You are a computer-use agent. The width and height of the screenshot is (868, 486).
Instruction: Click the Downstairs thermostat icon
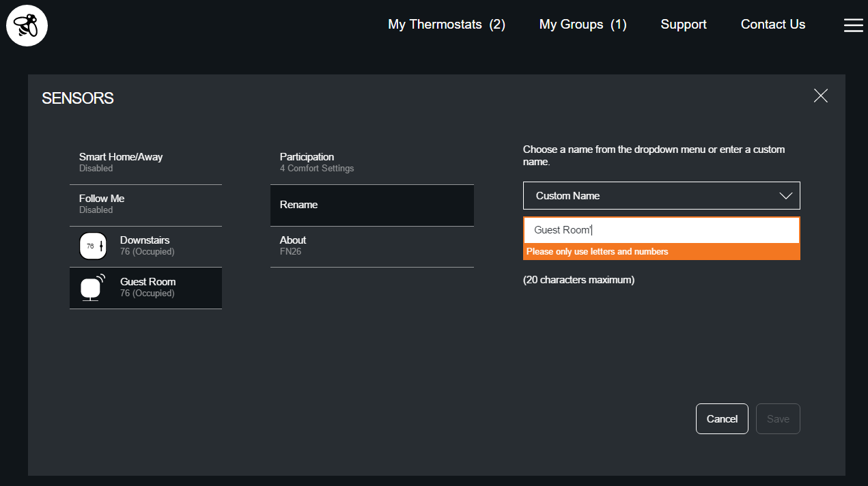coord(94,246)
